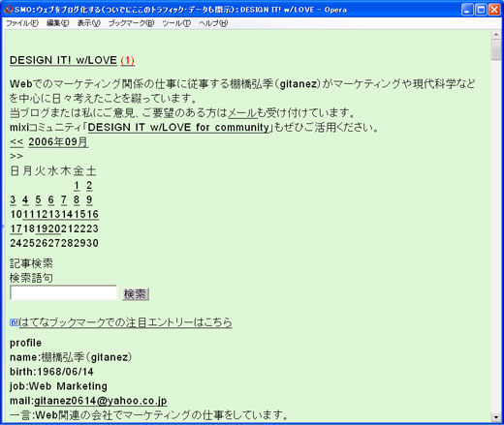Open the ブックマーク(B) menu
This screenshot has height=425, width=504.
click(x=131, y=23)
